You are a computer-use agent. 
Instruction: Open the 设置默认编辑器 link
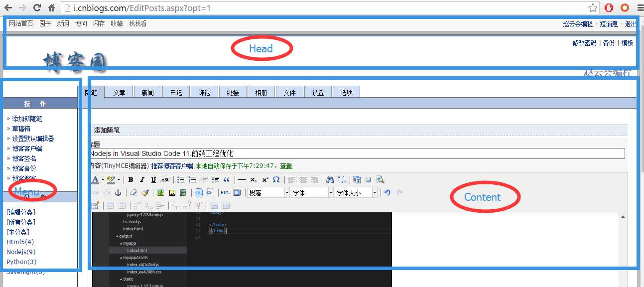33,139
